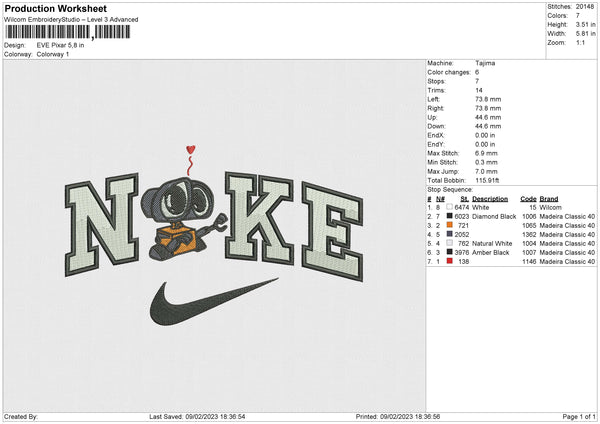Click the Stops value '7'

477,81
